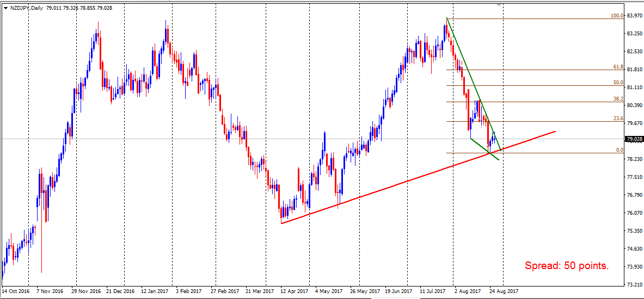Click the grey chart shift triangle marker
This screenshot has height=299, width=644.
click(499, 6)
